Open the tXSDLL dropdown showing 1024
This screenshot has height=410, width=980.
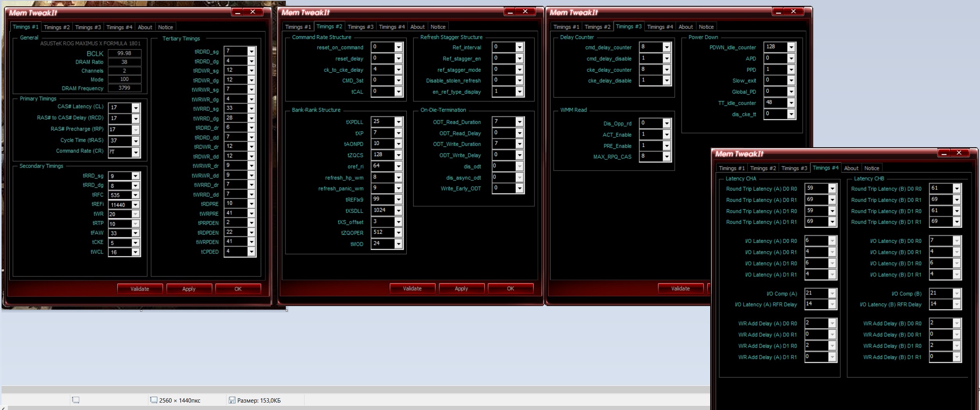coord(398,210)
